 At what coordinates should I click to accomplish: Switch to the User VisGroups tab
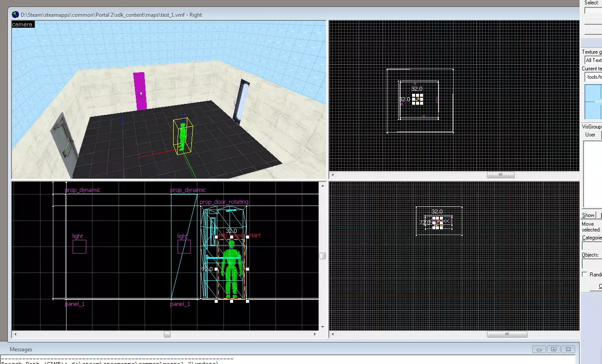pos(590,135)
